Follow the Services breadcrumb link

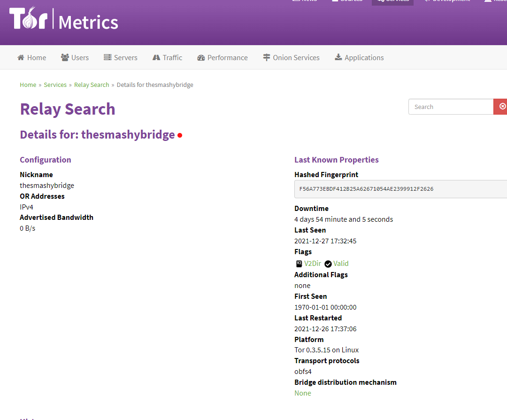[55, 85]
